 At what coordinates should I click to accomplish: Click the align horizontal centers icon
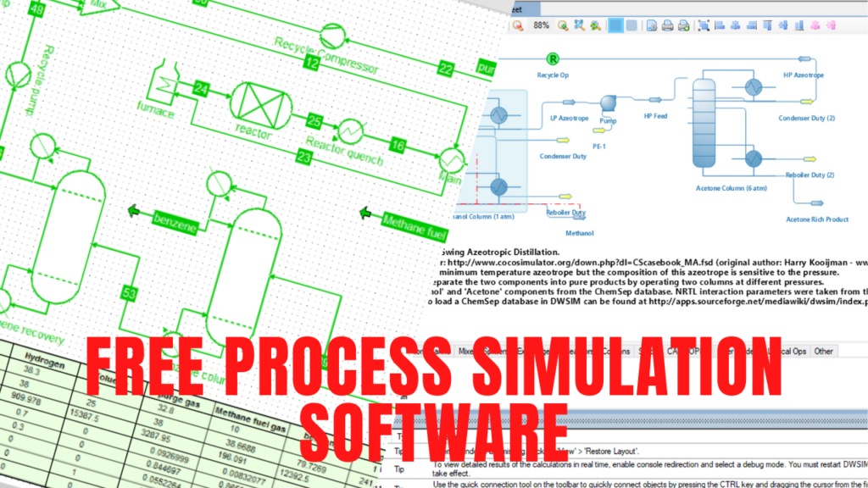point(735,25)
